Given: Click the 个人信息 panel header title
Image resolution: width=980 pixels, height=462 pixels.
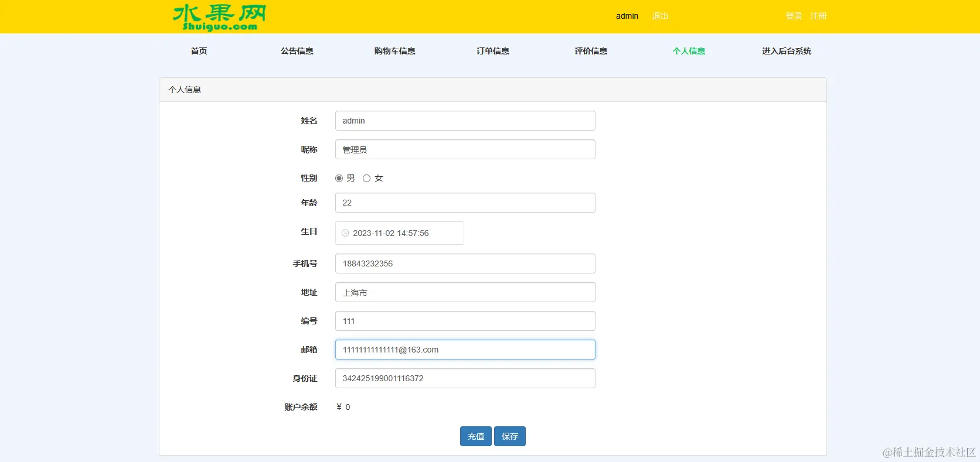Looking at the screenshot, I should 185,90.
